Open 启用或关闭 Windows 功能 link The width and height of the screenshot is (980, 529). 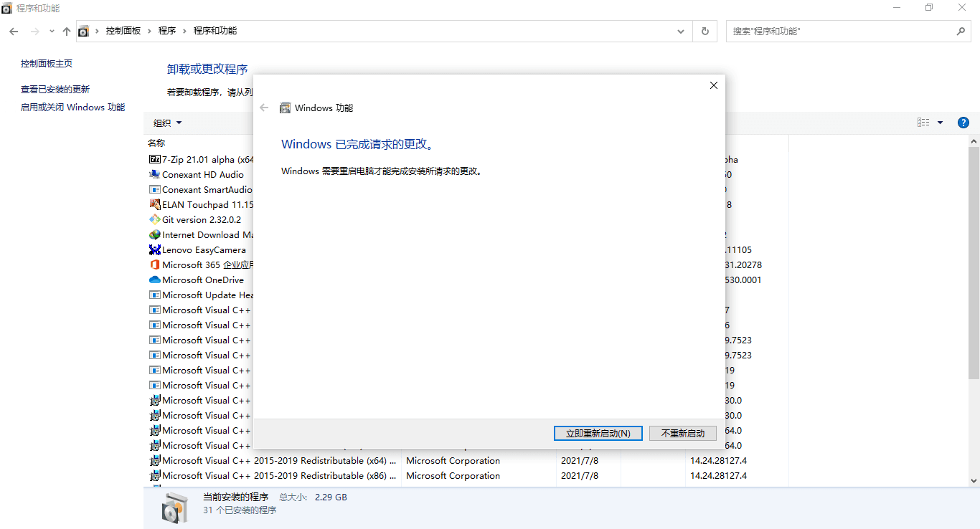coord(72,107)
